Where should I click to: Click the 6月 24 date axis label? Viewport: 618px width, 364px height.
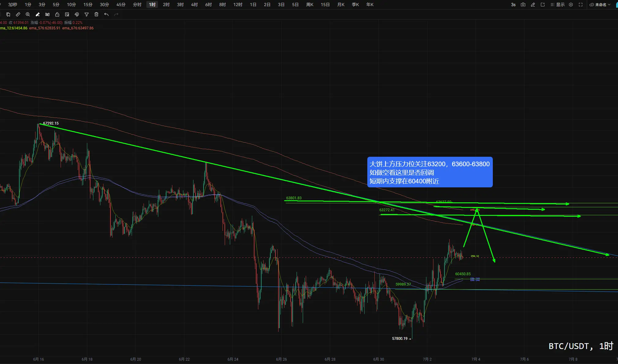233,359
